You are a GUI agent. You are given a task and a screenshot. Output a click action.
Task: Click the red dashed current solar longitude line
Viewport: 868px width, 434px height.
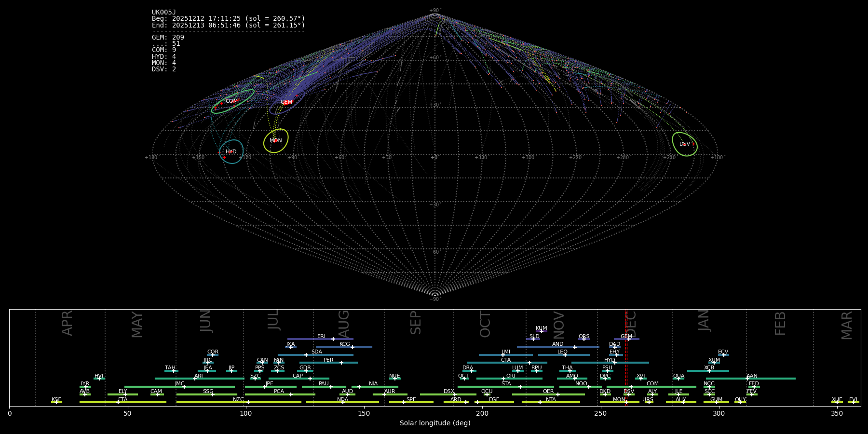click(626, 357)
